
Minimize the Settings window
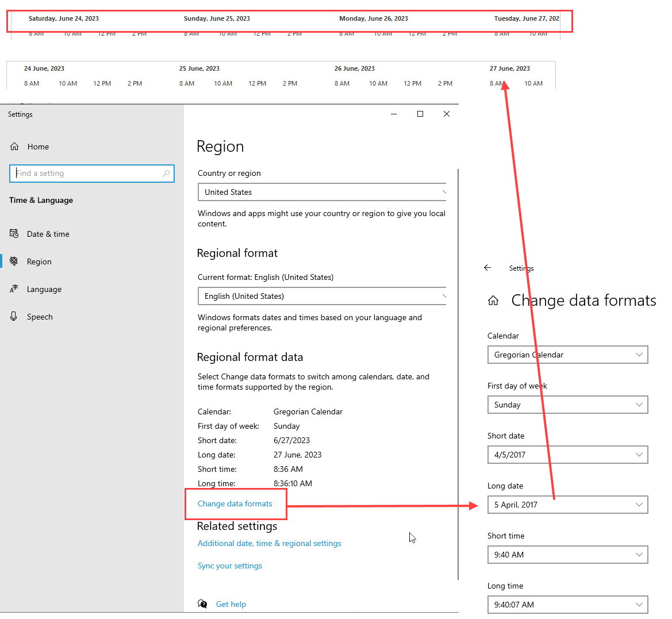pyautogui.click(x=394, y=114)
